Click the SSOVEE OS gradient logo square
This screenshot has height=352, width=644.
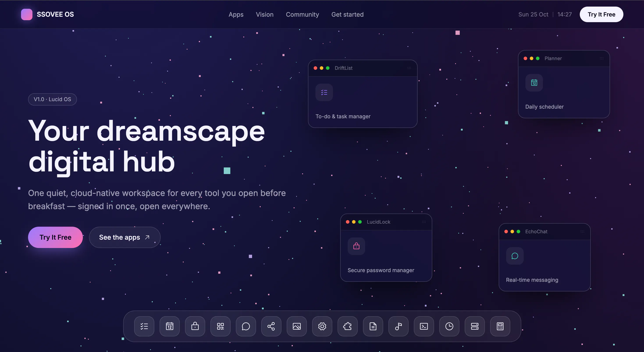click(27, 14)
